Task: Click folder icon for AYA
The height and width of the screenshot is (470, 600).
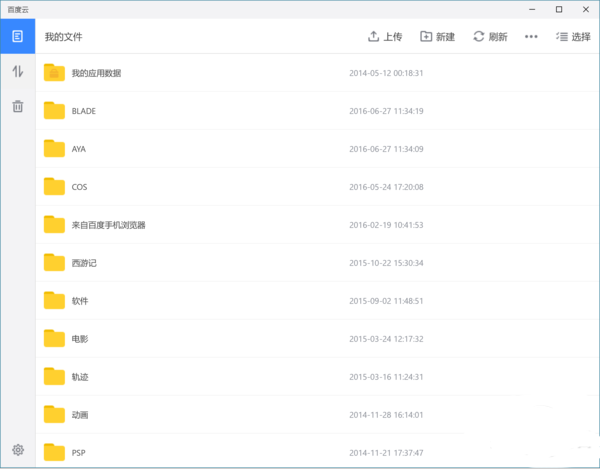Action: [54, 148]
